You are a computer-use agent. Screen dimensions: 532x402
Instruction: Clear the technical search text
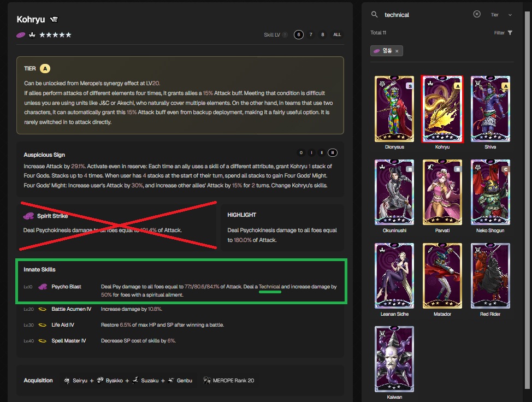477,14
